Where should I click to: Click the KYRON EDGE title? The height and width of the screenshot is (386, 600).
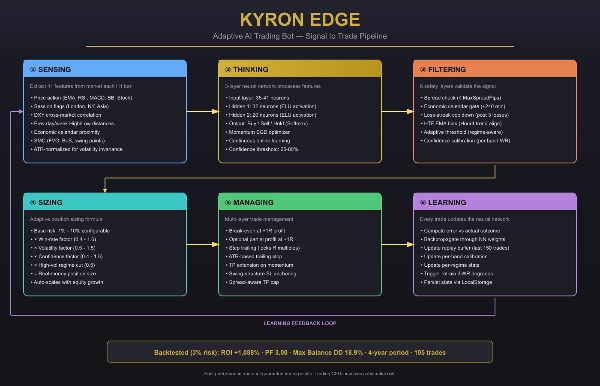pos(300,20)
